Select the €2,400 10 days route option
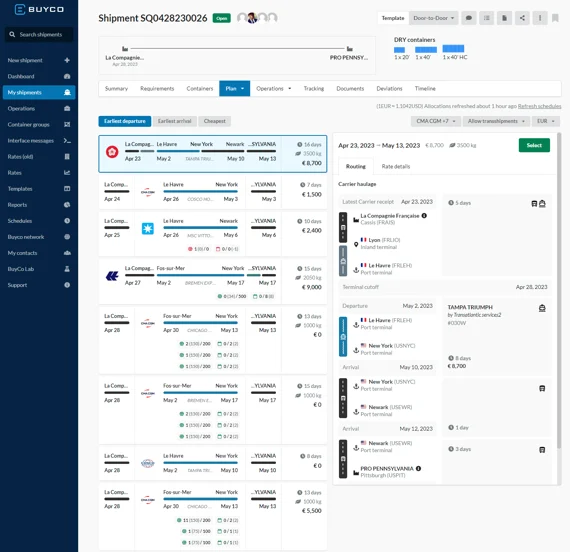The width and height of the screenshot is (570, 552). (213, 233)
